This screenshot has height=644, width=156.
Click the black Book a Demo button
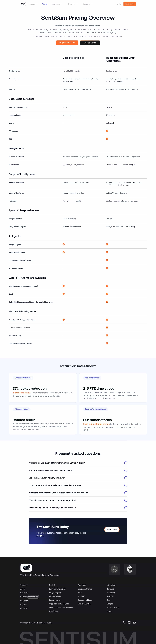(x=90, y=43)
